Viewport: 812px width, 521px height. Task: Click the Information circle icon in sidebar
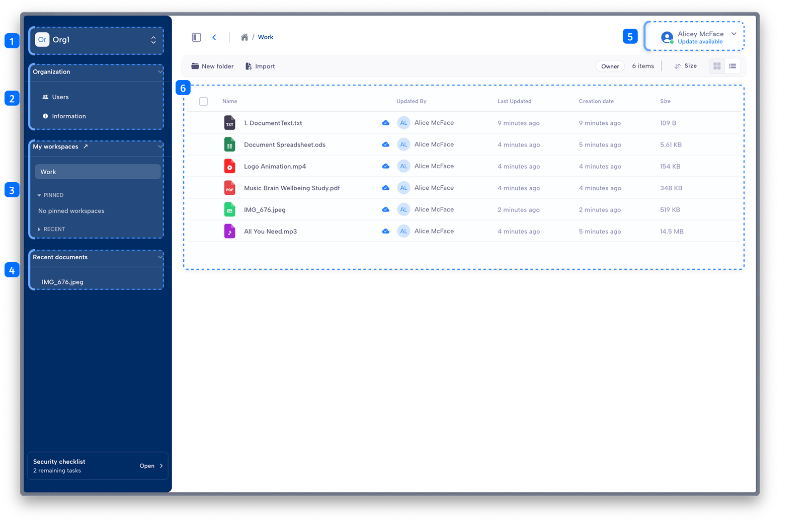[x=45, y=116]
